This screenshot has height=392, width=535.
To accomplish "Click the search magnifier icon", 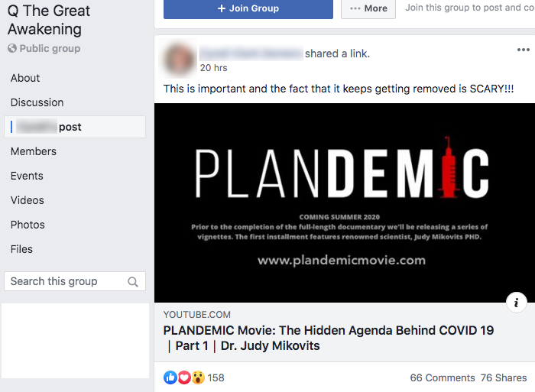I will click(133, 282).
